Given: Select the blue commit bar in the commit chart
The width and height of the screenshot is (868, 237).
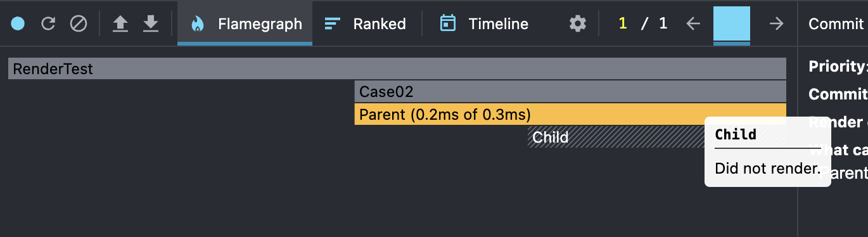Looking at the screenshot, I should point(732,25).
